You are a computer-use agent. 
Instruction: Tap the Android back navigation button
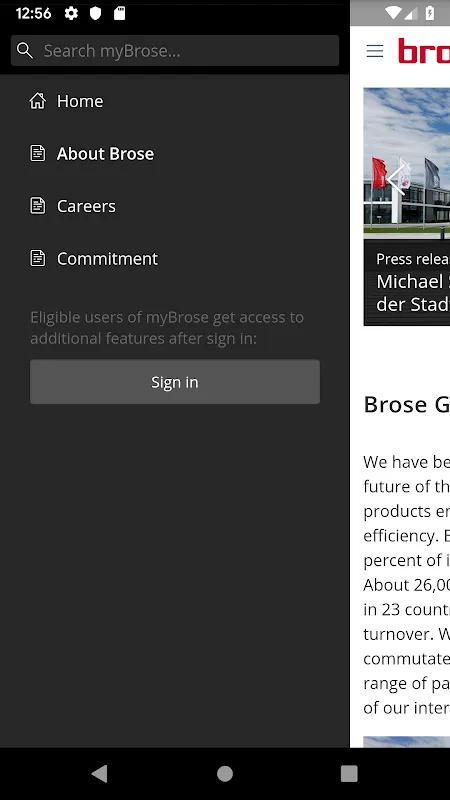[x=100, y=774]
